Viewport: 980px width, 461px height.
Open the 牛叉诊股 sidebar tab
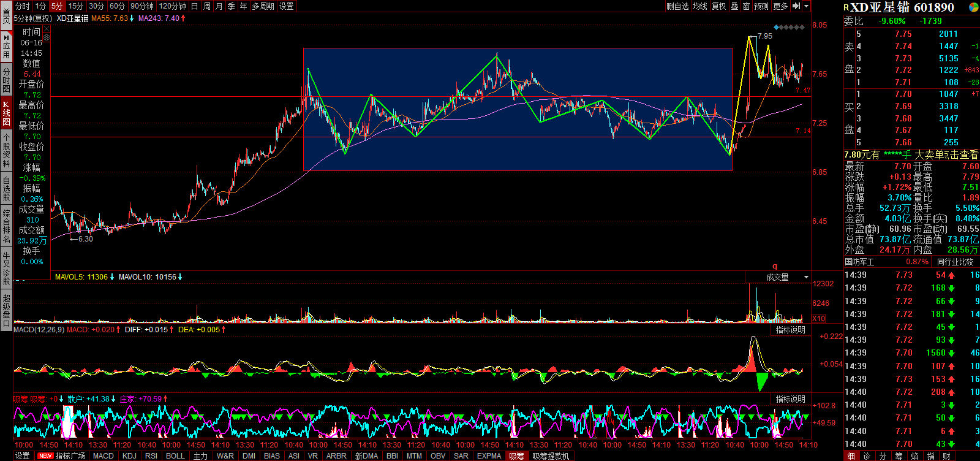pos(6,267)
